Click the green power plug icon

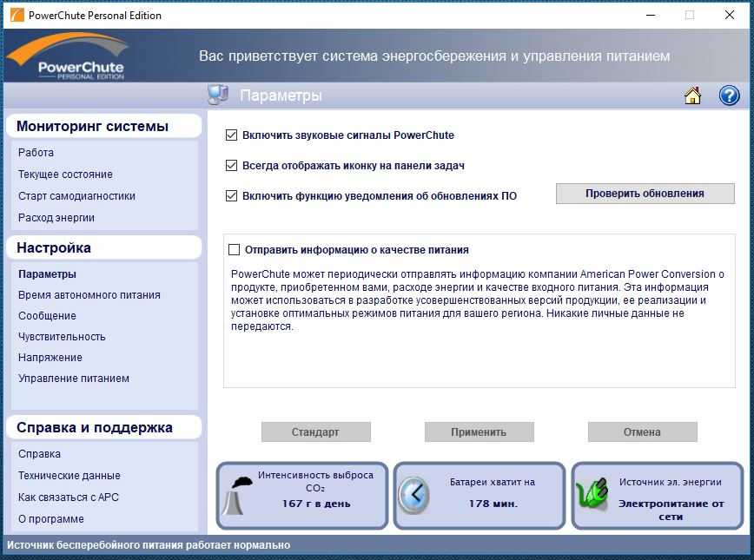592,496
